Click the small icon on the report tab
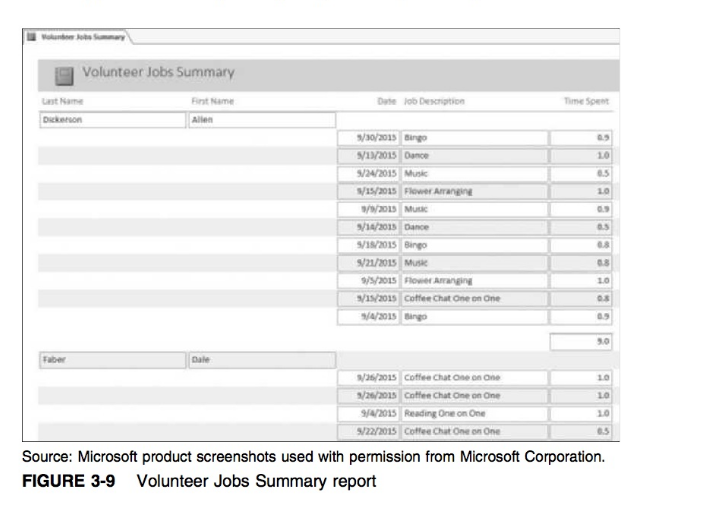Screen dimensions: 723x509 (x=30, y=37)
